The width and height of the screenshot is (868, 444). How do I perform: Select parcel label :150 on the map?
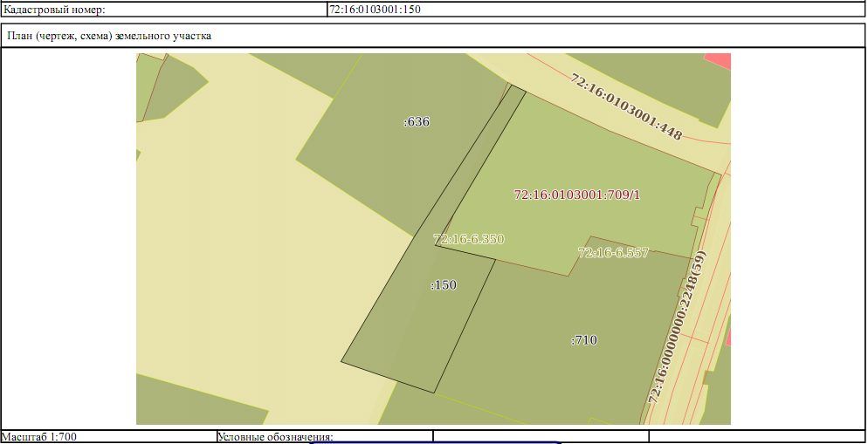[x=444, y=285]
